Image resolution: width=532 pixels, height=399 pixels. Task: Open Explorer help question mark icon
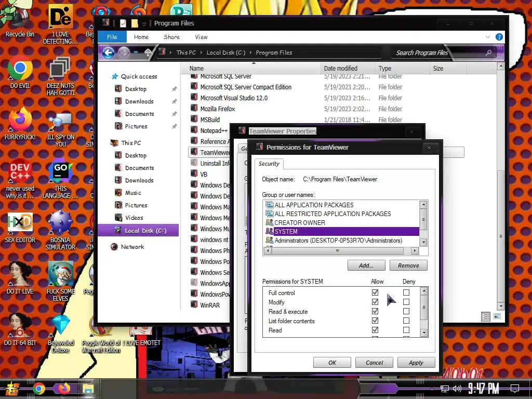[x=499, y=37]
